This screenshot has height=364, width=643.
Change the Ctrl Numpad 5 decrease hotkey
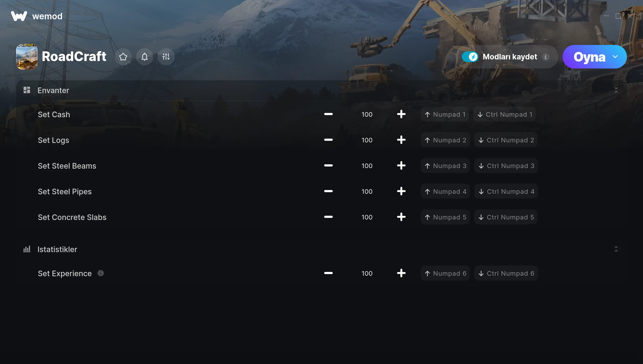[506, 217]
